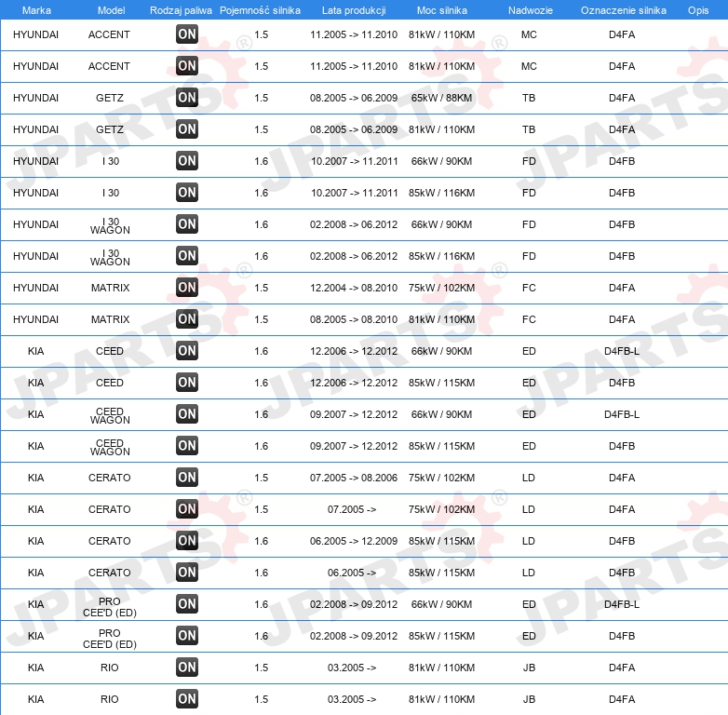
Task: Select D4FB-L code in PRO CEE'D row
Action: (622, 604)
